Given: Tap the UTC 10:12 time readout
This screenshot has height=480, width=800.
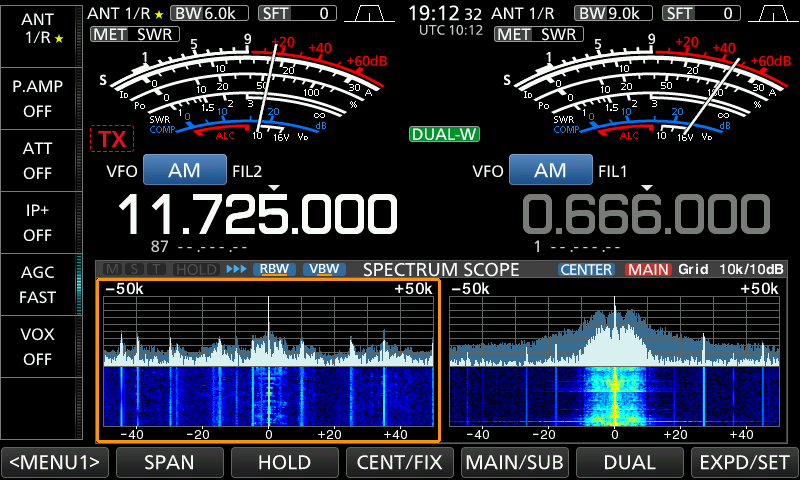Looking at the screenshot, I should tap(451, 31).
